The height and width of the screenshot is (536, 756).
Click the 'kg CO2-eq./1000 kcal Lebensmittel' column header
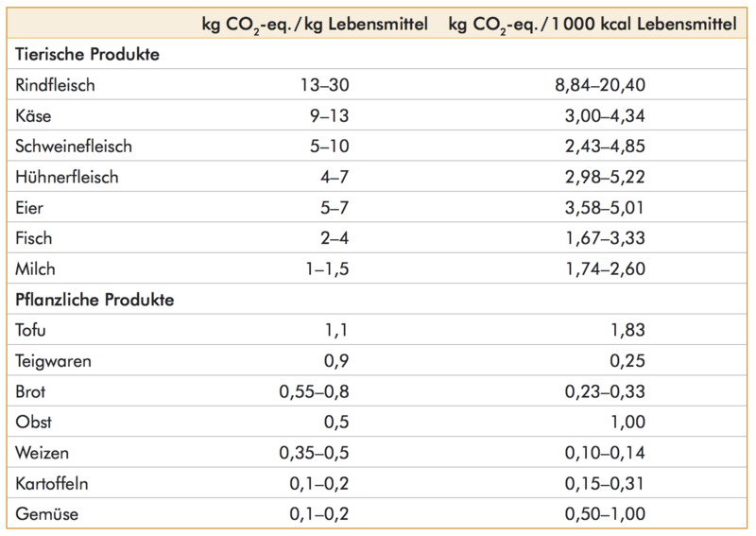tap(593, 24)
